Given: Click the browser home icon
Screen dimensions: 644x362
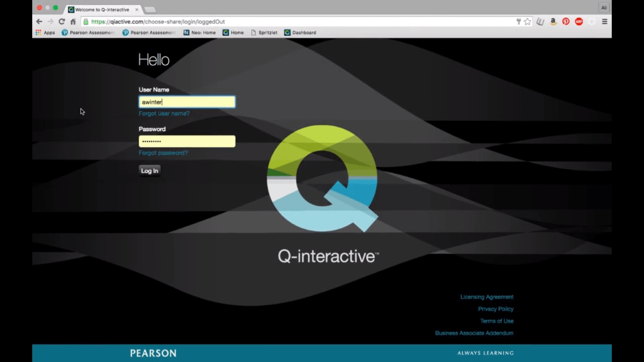Looking at the screenshot, I should tap(73, 21).
